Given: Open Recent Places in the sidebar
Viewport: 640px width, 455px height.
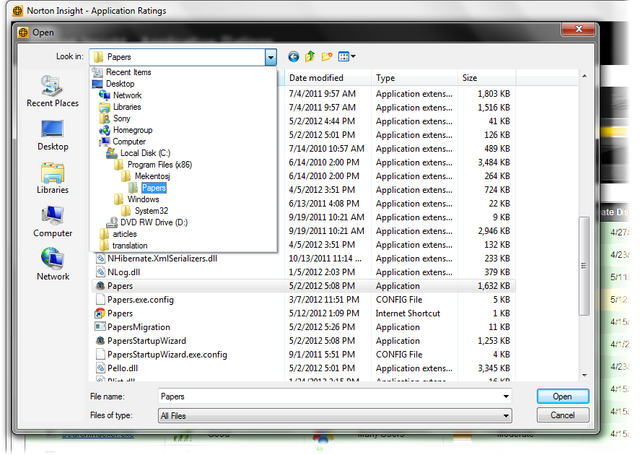Looking at the screenshot, I should 53,90.
